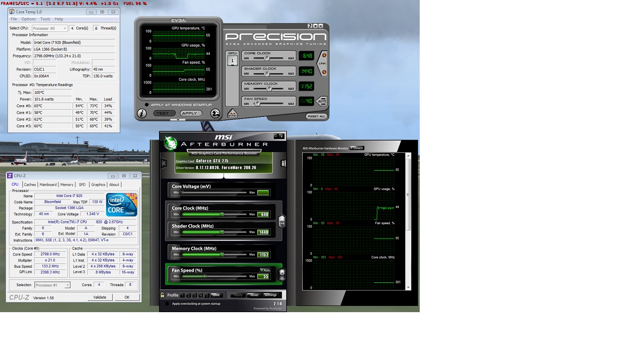Toggle the upper LINK indicator in EVGA Precision
Viewport: 644px width, 362px height.
point(324,55)
